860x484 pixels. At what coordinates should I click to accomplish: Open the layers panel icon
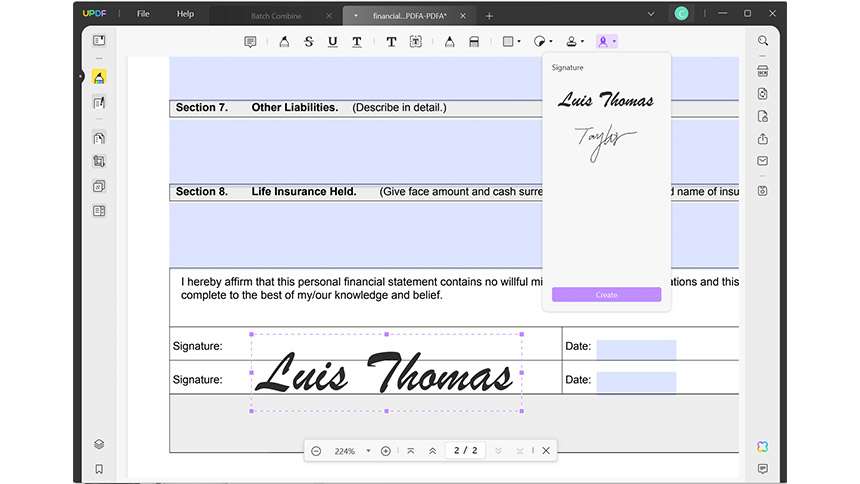99,444
